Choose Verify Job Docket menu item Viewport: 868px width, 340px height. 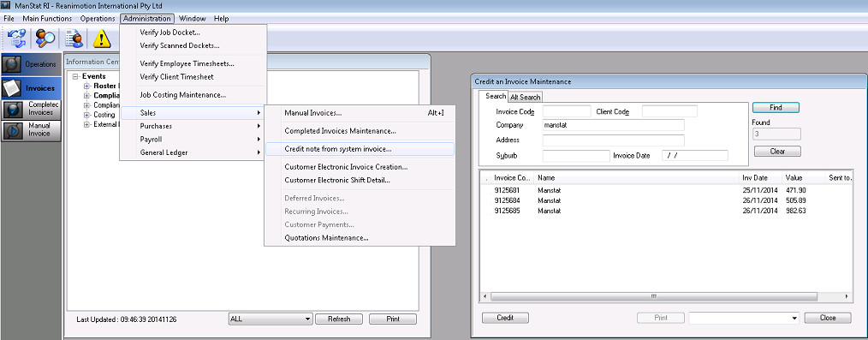(x=193, y=33)
